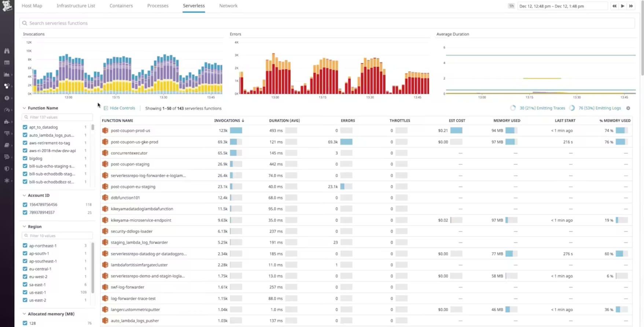Open the kikeyama-microservice-endpoint function
The image size is (644, 327).
click(141, 220)
